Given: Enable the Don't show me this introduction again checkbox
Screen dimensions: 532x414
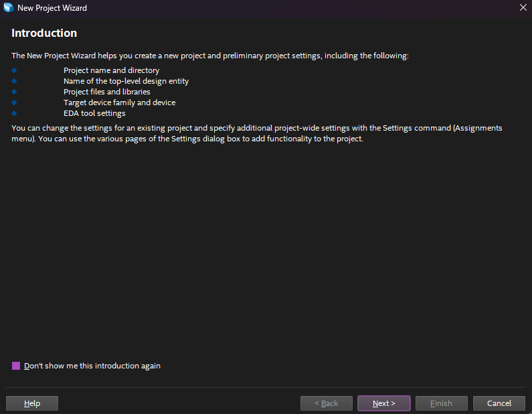Looking at the screenshot, I should (x=16, y=366).
